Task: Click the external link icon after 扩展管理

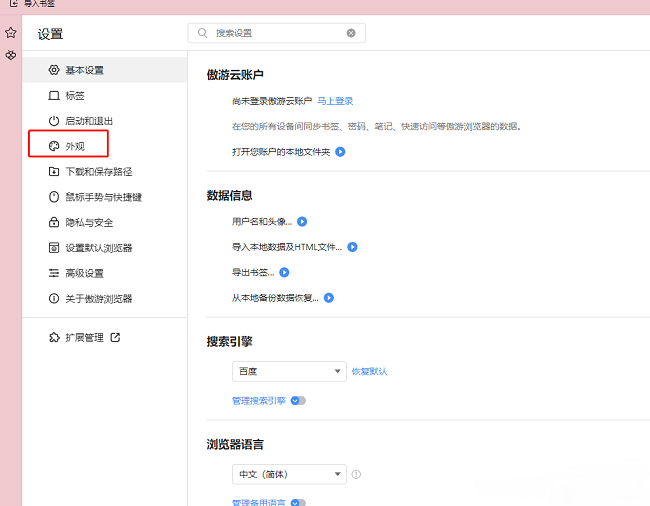Action: point(115,337)
